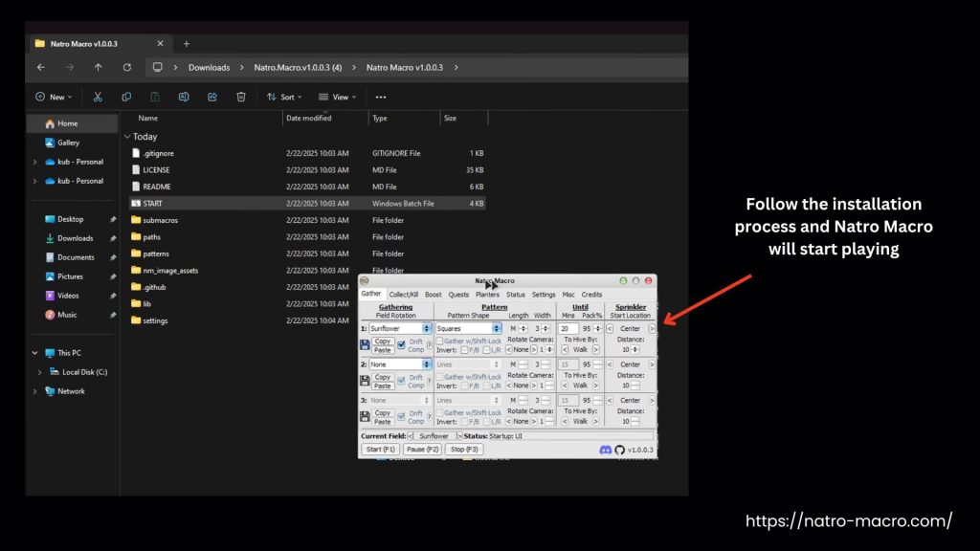Click the save icon for field 1

(365, 344)
